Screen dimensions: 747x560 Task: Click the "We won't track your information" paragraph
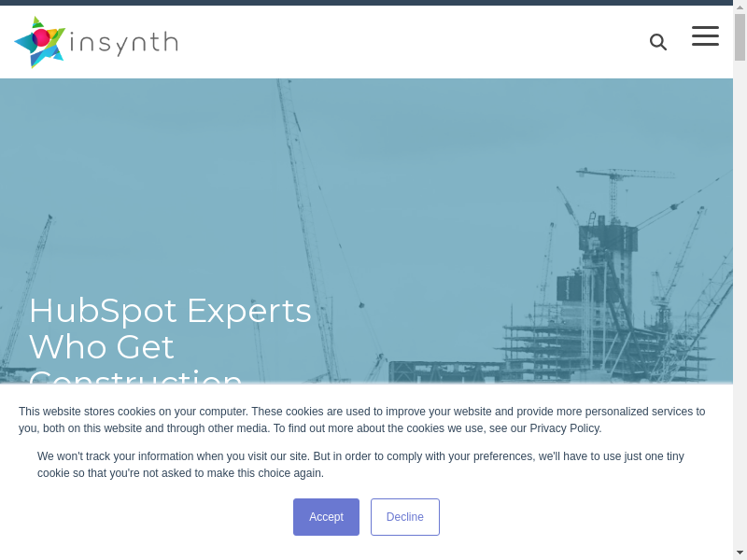coord(360,465)
